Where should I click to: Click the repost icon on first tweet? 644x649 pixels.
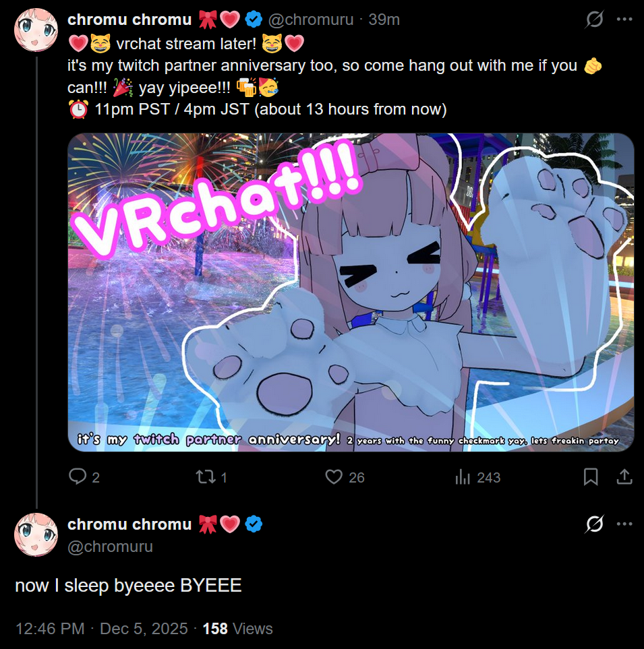[206, 477]
